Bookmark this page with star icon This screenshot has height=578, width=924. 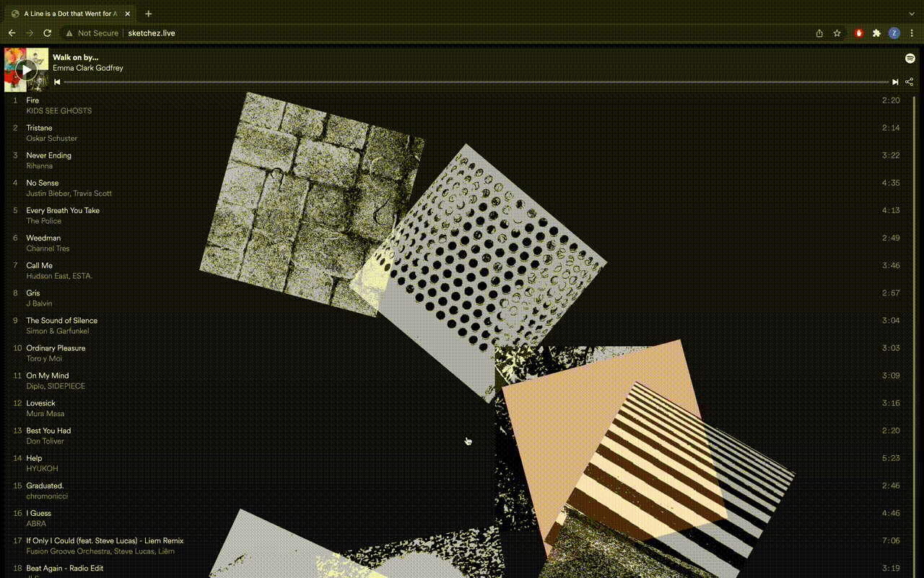[837, 33]
